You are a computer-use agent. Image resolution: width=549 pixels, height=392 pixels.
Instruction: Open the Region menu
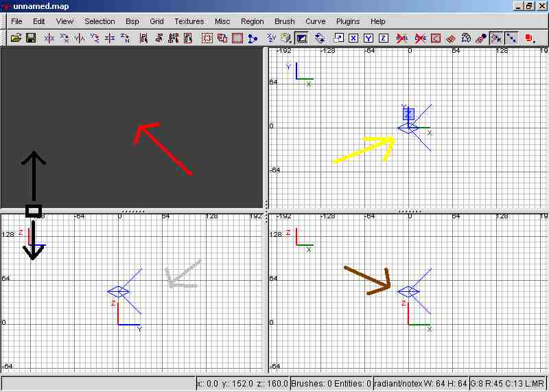[252, 21]
